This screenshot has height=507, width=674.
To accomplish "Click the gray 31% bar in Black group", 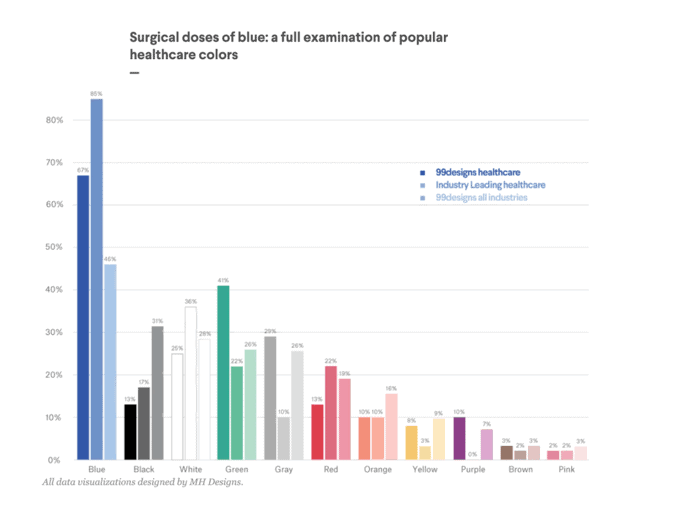I will click(x=157, y=393).
